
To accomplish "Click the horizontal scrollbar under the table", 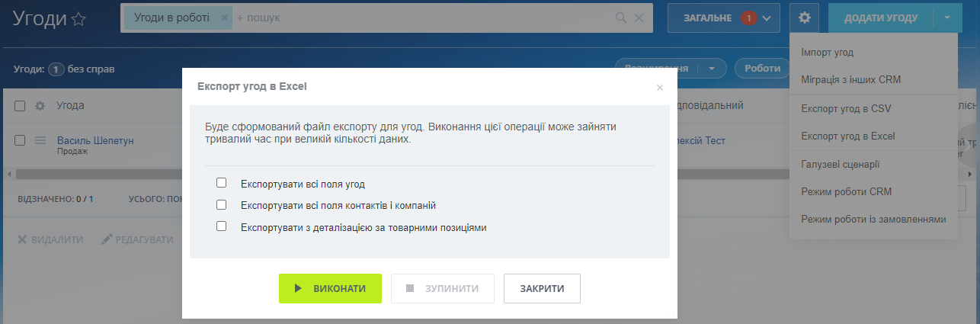I will click(99, 175).
